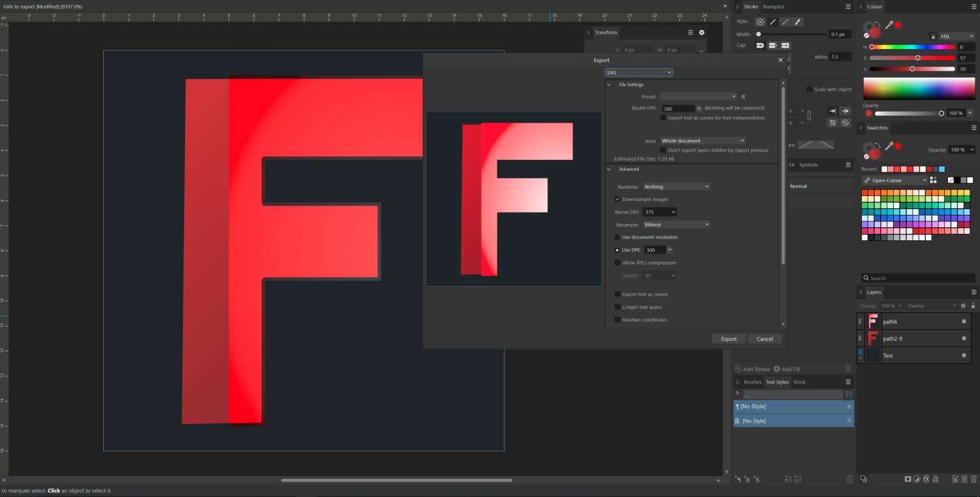Select the no-stroke style icon
The image size is (980, 497).
(x=760, y=22)
